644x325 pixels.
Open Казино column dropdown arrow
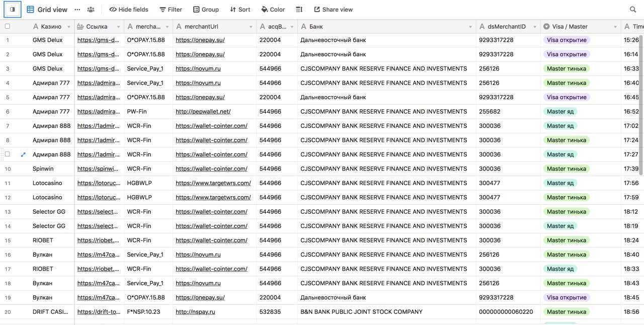click(68, 27)
